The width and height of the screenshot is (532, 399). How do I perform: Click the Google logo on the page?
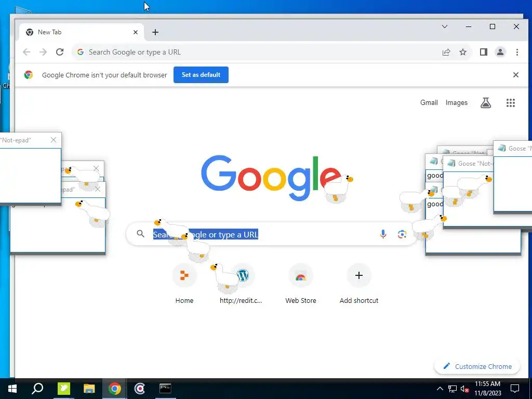271,178
